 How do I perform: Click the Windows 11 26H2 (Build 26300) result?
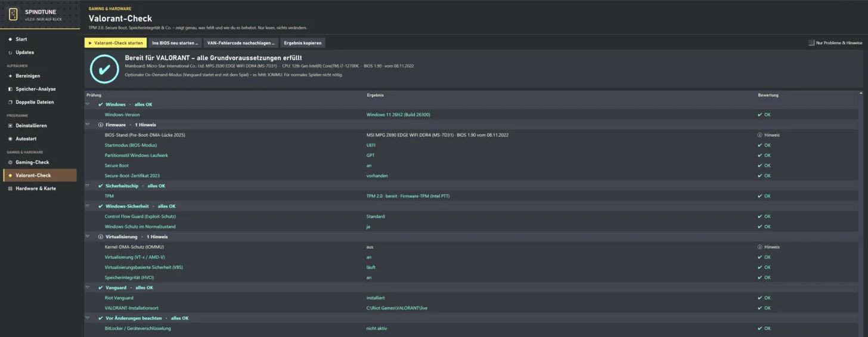point(398,115)
